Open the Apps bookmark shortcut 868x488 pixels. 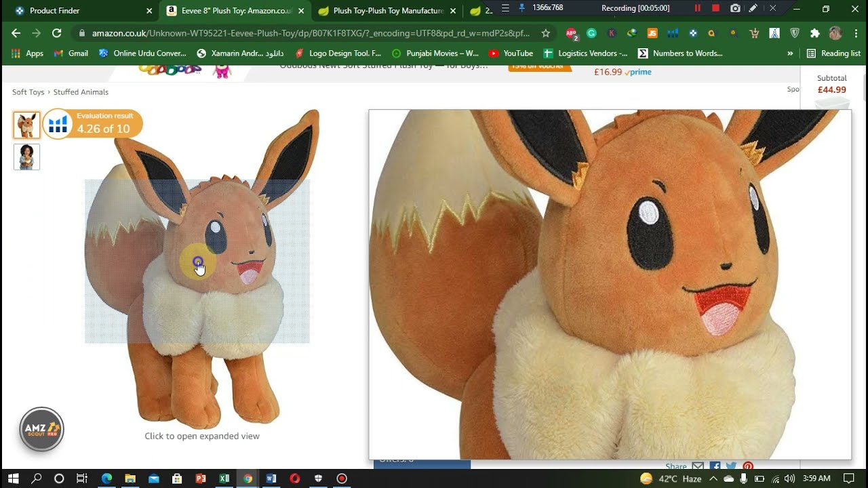(27, 54)
